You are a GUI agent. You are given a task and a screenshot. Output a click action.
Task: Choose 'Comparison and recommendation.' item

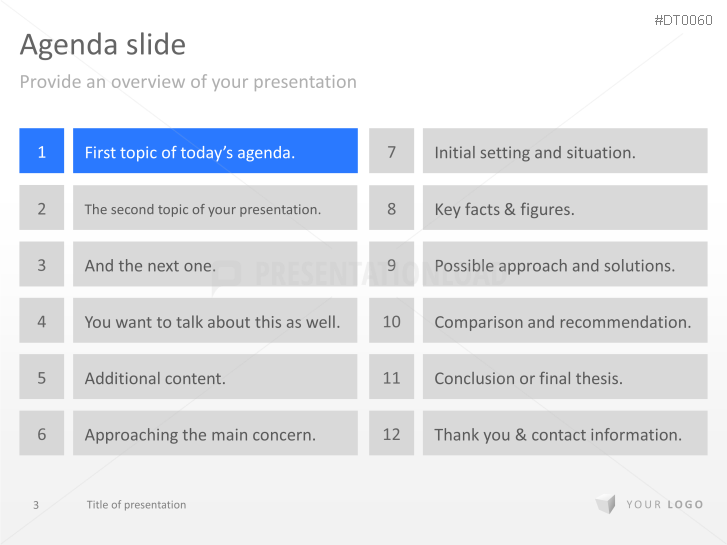pyautogui.click(x=565, y=322)
